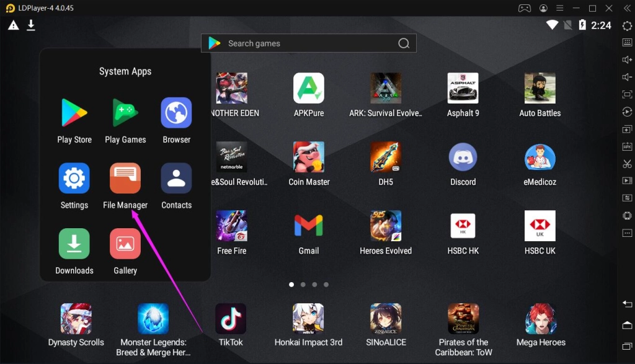Tap the battery status icon

click(582, 25)
